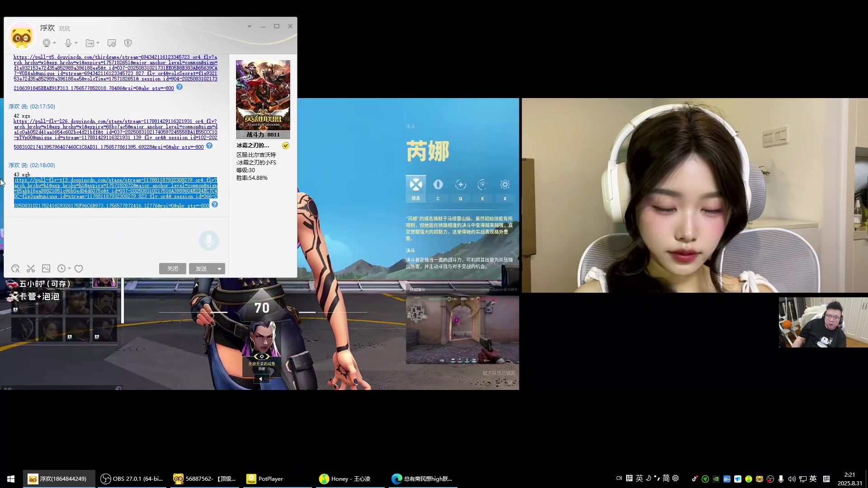Click the yellow-green music tray icon
The image size is (868, 488).
(x=749, y=479)
